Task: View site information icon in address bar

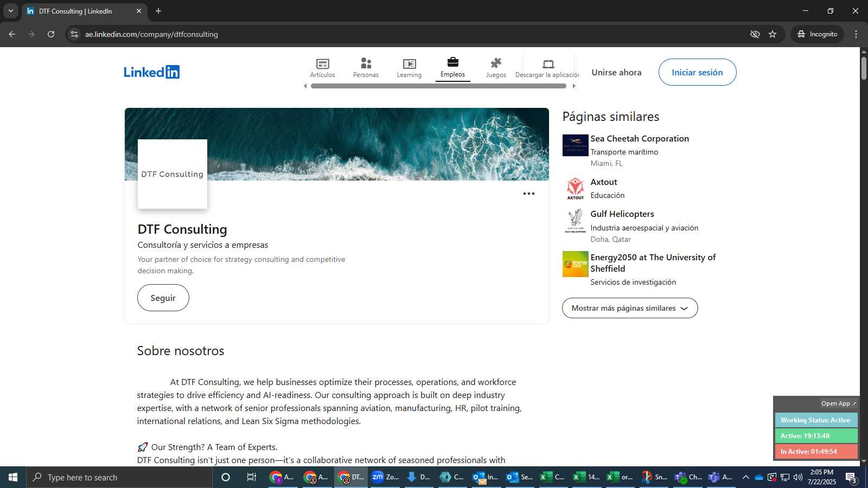Action: 74,34
